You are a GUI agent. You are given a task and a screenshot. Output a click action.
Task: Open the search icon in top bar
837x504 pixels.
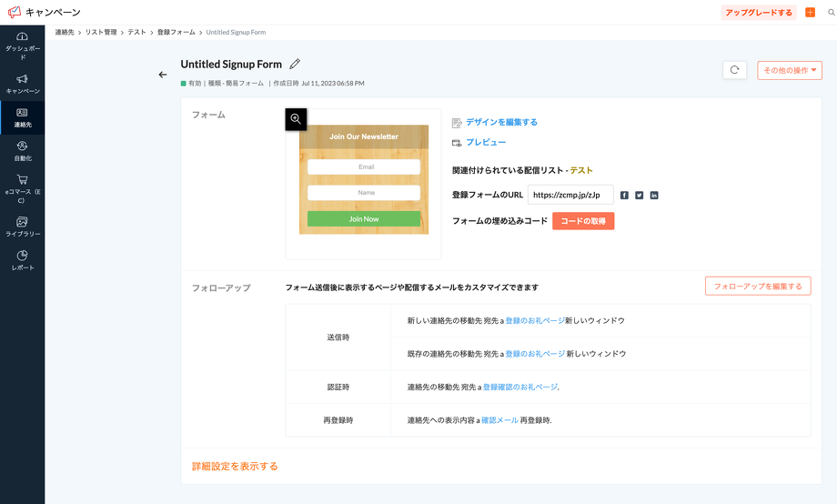(830, 13)
